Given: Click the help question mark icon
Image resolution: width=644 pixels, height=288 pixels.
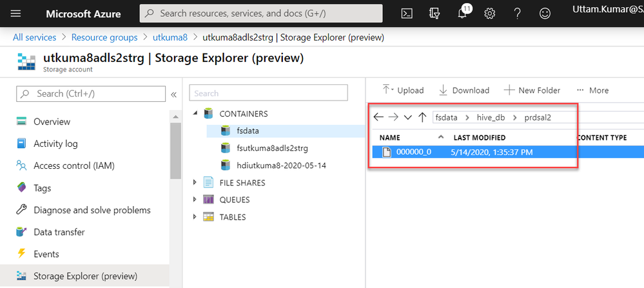Looking at the screenshot, I should pos(518,14).
